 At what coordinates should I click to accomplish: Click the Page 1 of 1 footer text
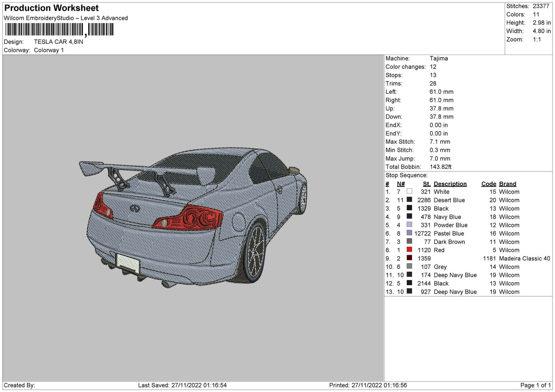(x=536, y=385)
